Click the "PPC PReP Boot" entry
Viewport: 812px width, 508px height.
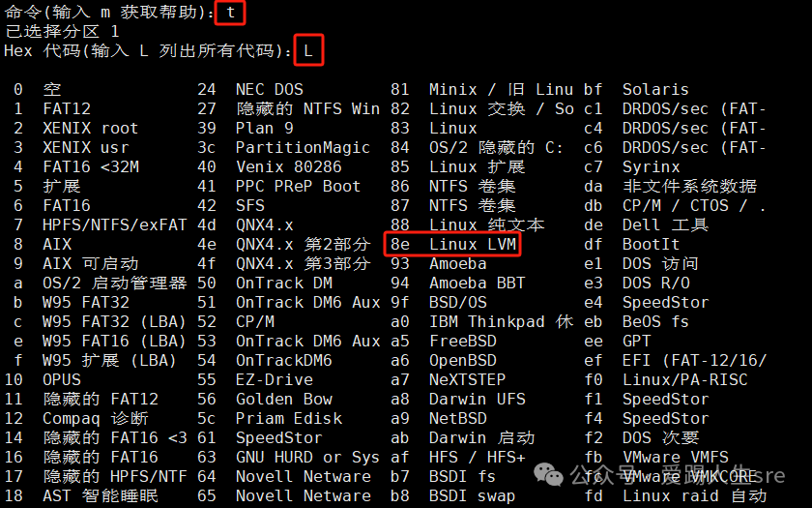[x=299, y=186]
